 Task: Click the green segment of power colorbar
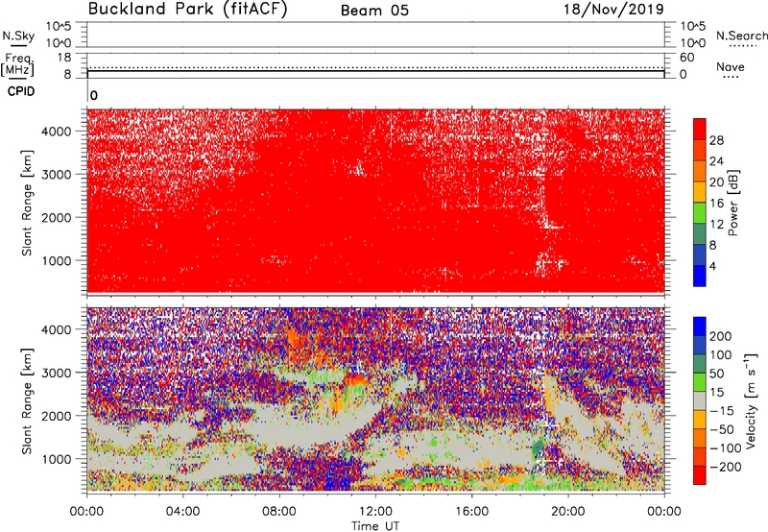700,213
